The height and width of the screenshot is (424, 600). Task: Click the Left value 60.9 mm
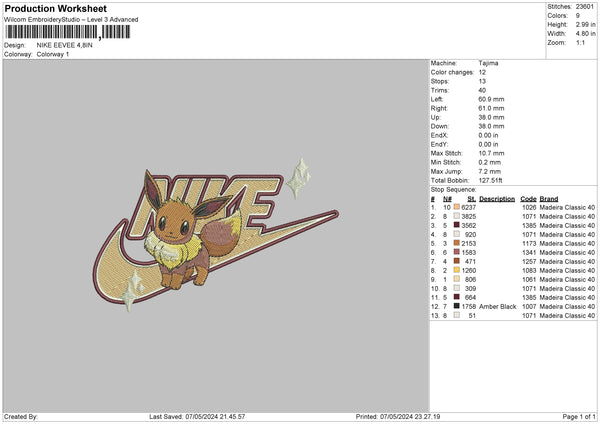491,99
